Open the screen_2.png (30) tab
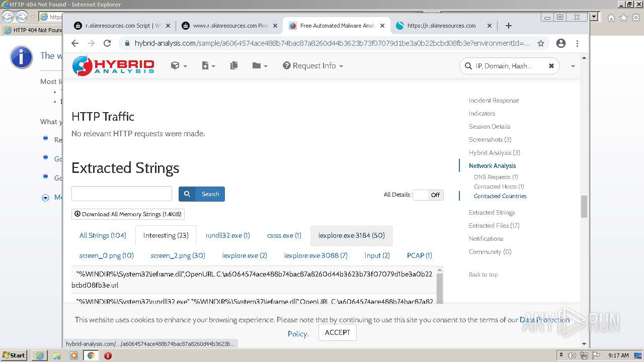 [178, 255]
